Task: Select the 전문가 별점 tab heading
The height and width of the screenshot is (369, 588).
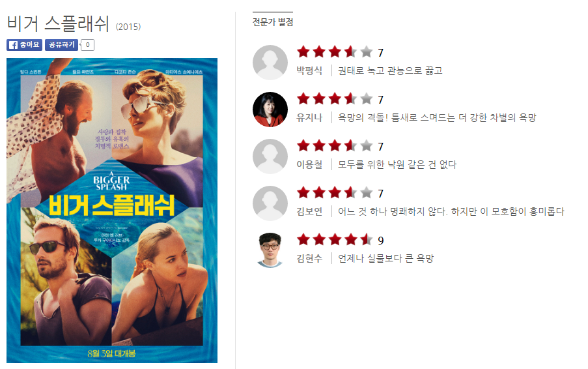Action: (x=273, y=22)
